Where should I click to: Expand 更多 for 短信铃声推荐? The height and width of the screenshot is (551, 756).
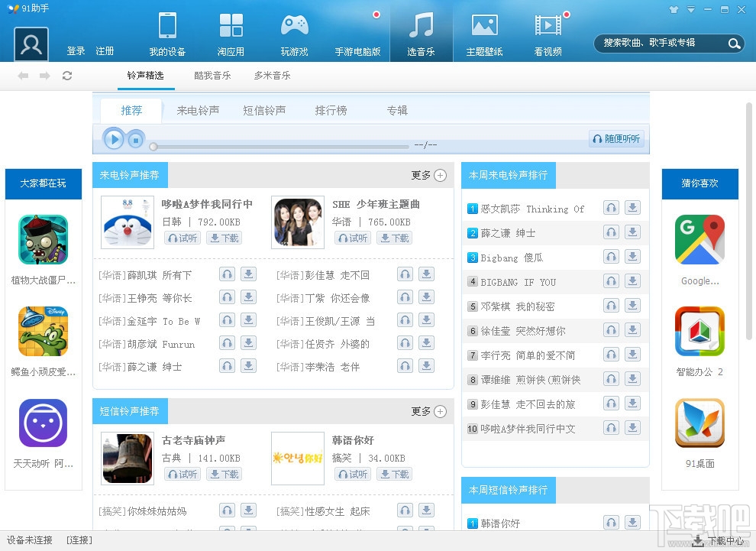pyautogui.click(x=428, y=412)
